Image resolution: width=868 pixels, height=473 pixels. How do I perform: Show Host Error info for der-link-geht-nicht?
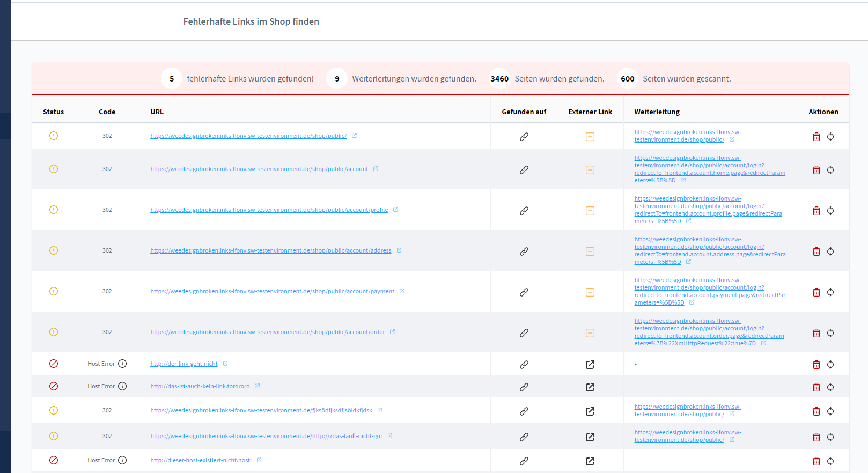pyautogui.click(x=122, y=364)
